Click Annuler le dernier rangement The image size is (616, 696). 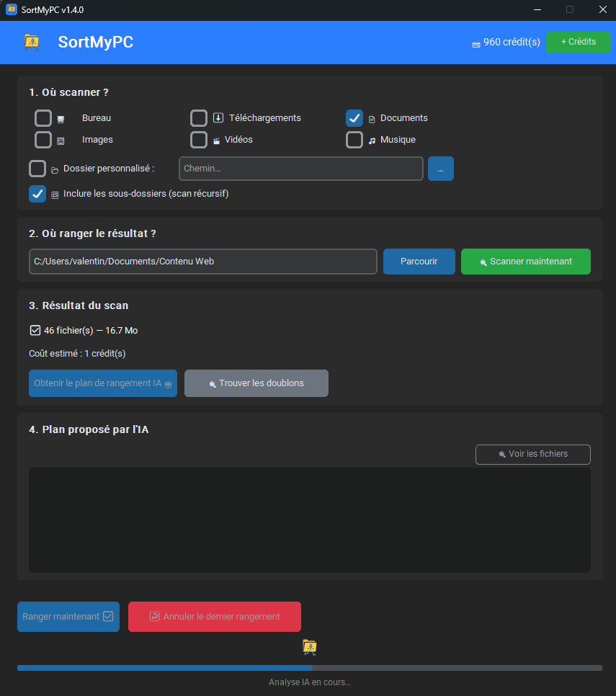215,617
